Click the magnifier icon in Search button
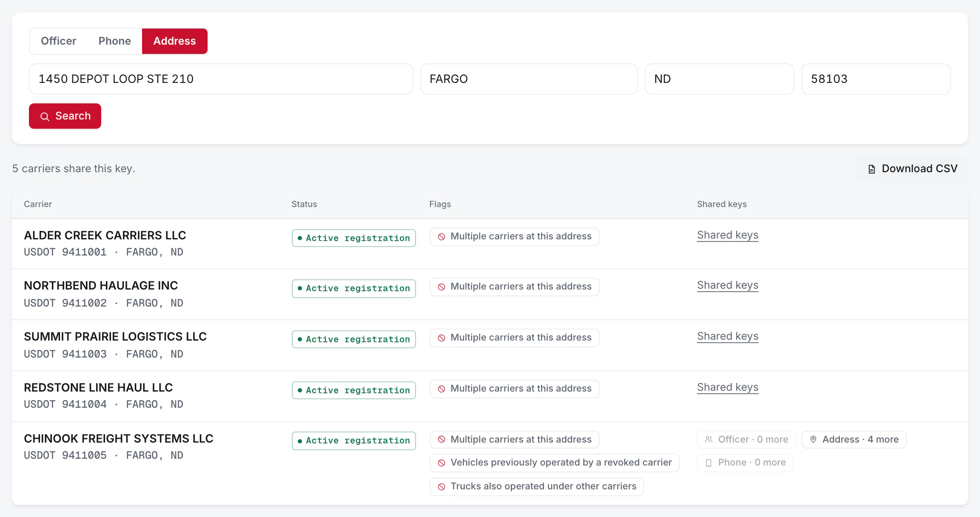The height and width of the screenshot is (517, 980). click(45, 116)
